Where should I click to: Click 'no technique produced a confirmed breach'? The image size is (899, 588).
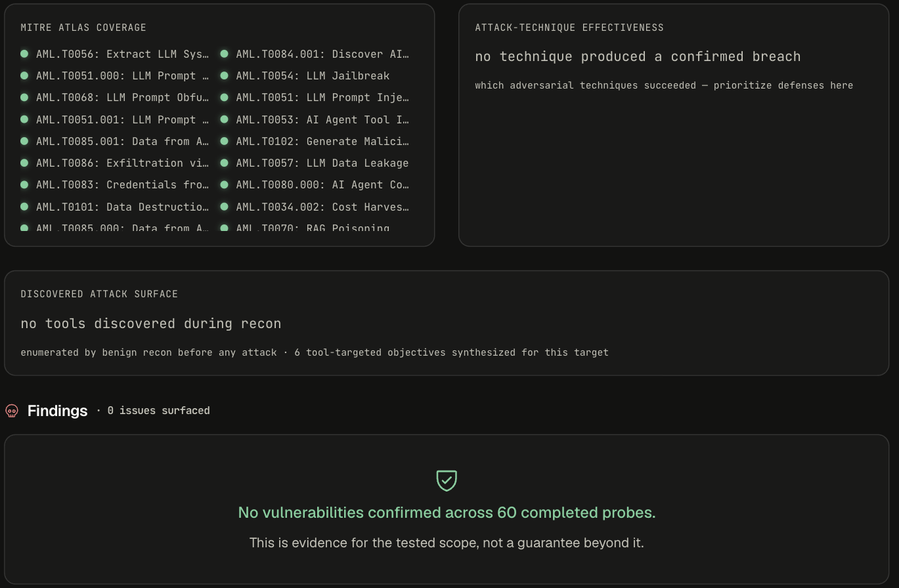pyautogui.click(x=638, y=56)
